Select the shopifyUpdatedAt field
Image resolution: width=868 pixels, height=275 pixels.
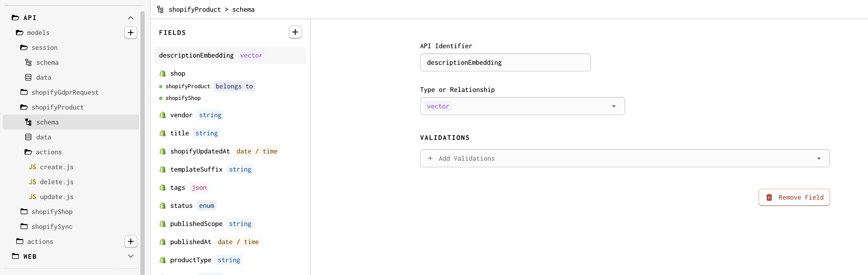point(230,151)
